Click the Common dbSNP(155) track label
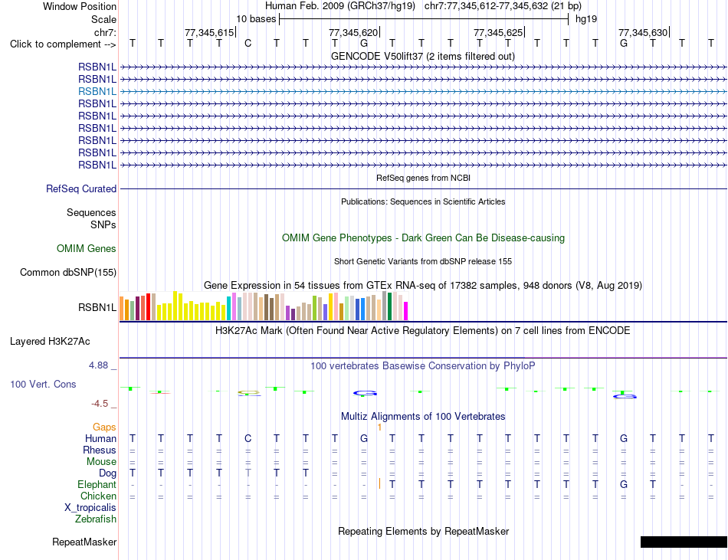Screen dimensions: 728x560 click(68, 273)
